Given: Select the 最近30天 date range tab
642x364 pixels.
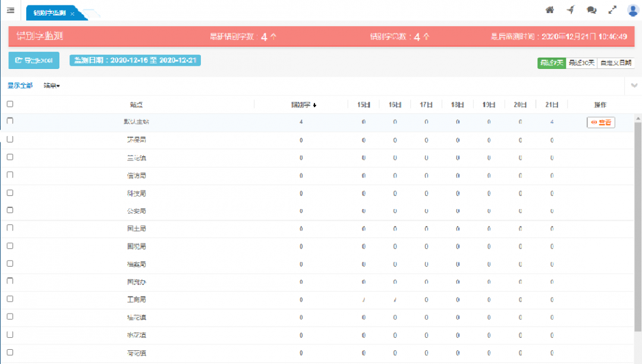Looking at the screenshot, I should pos(581,63).
